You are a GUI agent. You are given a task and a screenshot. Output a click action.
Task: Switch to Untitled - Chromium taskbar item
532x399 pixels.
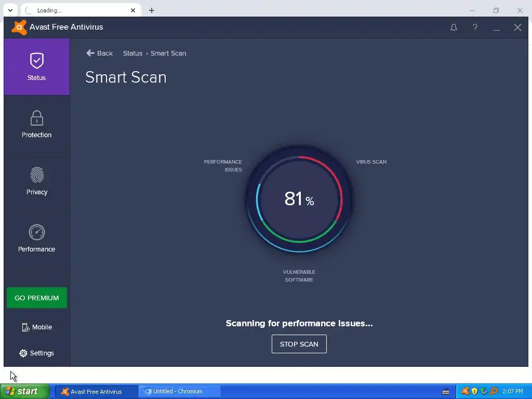[x=180, y=392]
